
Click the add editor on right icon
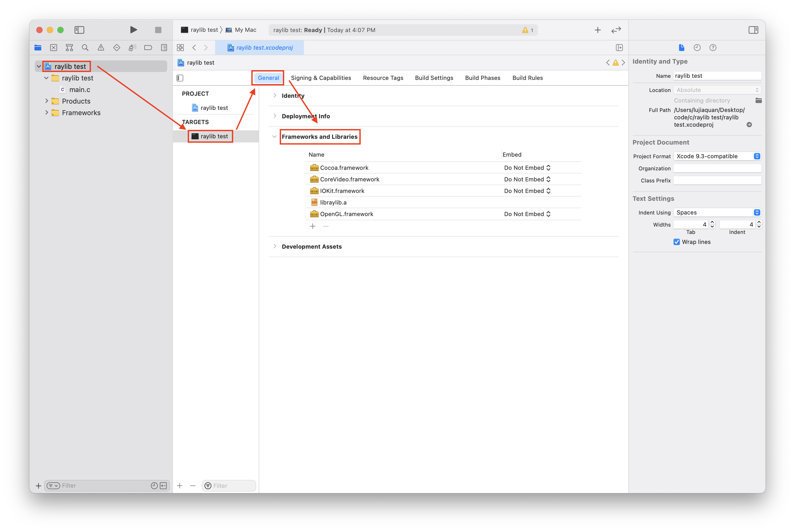click(x=619, y=48)
